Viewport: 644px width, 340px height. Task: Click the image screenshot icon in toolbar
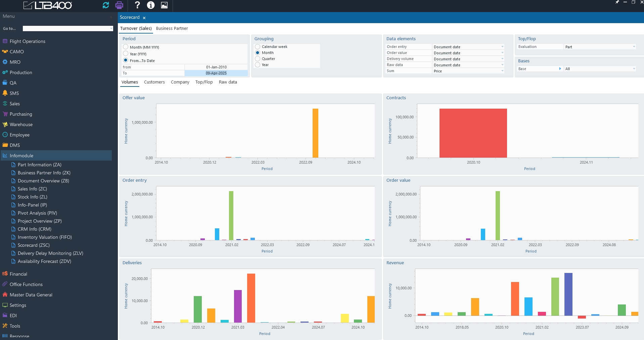point(164,5)
